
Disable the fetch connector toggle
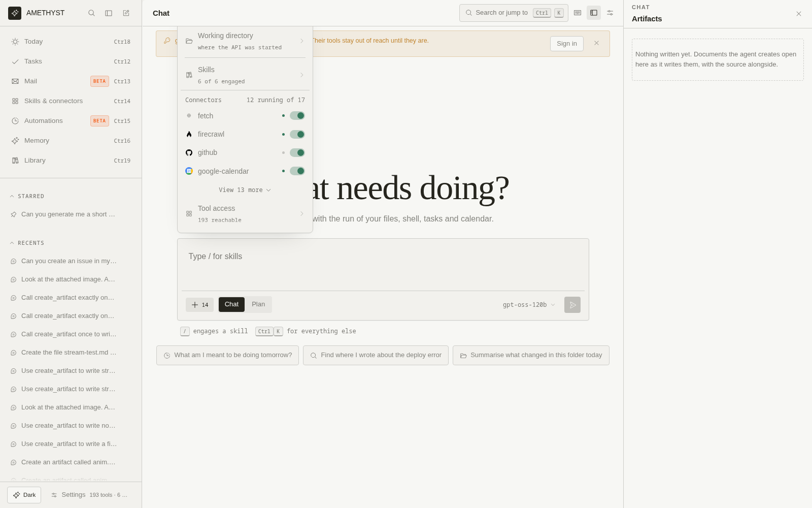(x=297, y=116)
